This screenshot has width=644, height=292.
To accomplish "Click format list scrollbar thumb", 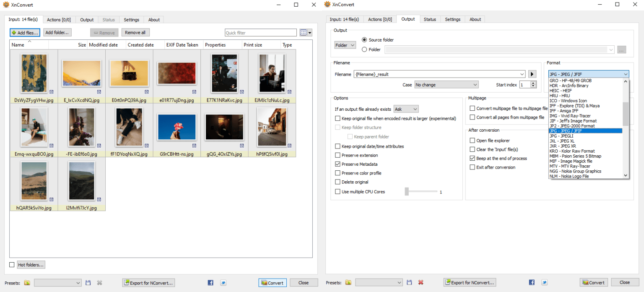I will (626, 114).
